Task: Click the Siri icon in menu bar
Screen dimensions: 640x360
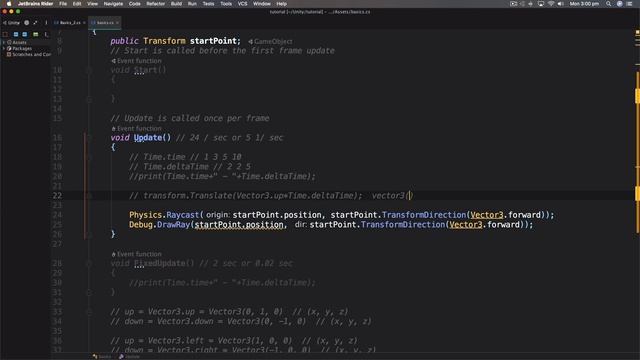Action: pyautogui.click(x=620, y=4)
